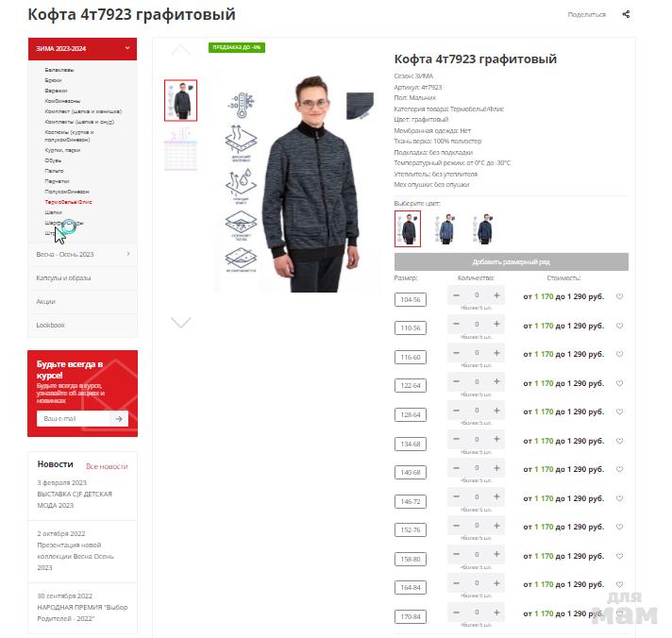
Task: Increase quantity for size 146-72 with the plus
Action: click(x=496, y=496)
